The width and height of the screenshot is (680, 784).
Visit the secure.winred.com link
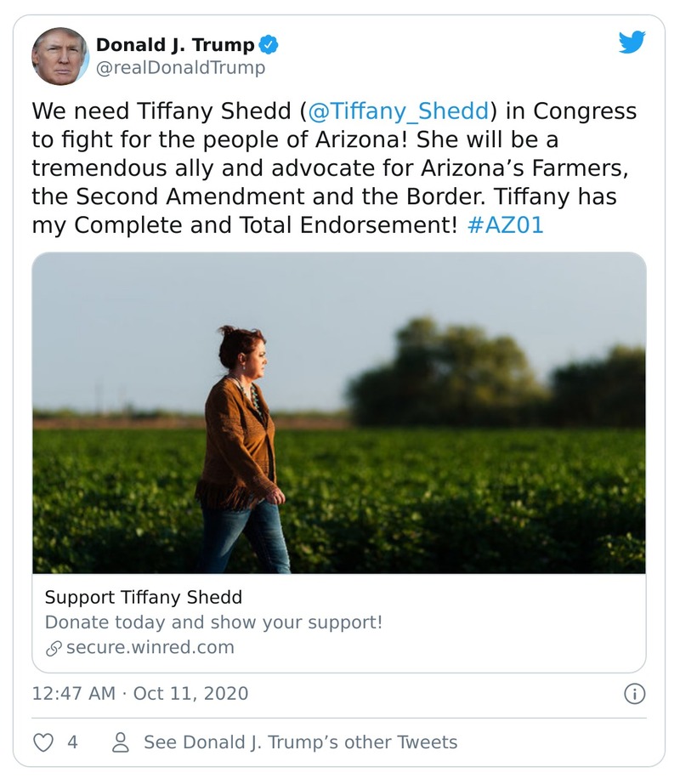[150, 648]
